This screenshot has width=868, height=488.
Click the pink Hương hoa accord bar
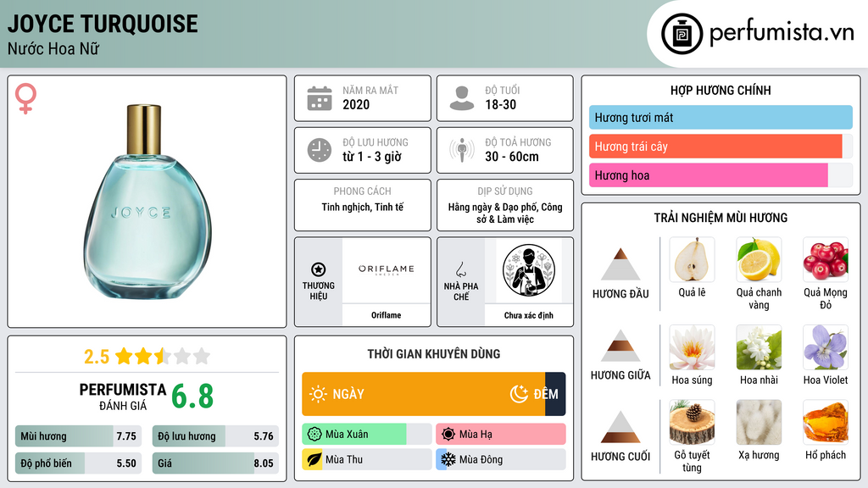(x=708, y=175)
